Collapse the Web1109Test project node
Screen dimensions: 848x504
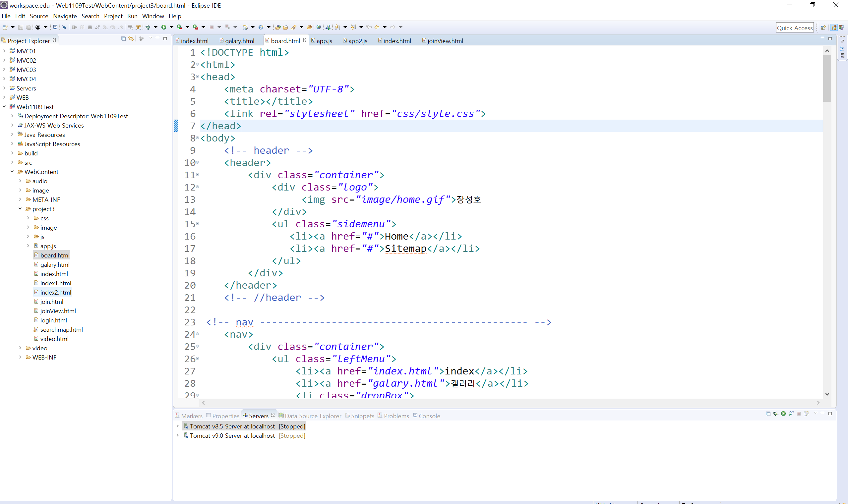coord(4,107)
